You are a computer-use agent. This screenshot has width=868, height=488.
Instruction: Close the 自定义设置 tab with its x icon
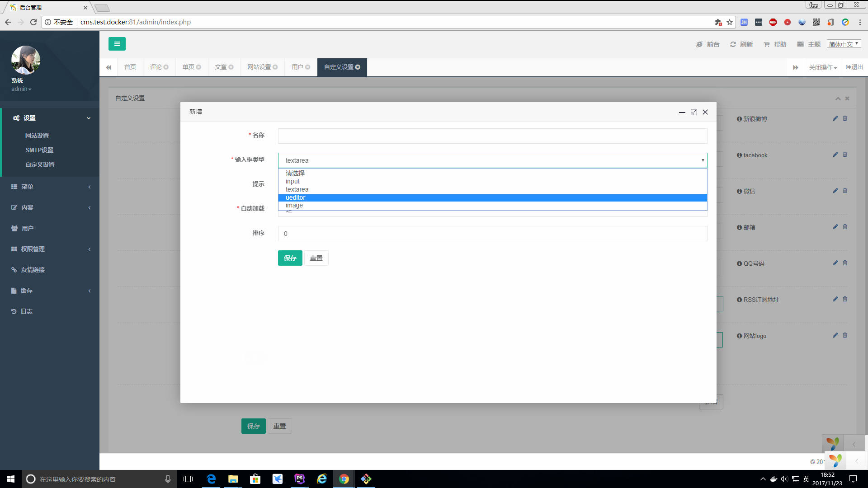click(x=358, y=67)
